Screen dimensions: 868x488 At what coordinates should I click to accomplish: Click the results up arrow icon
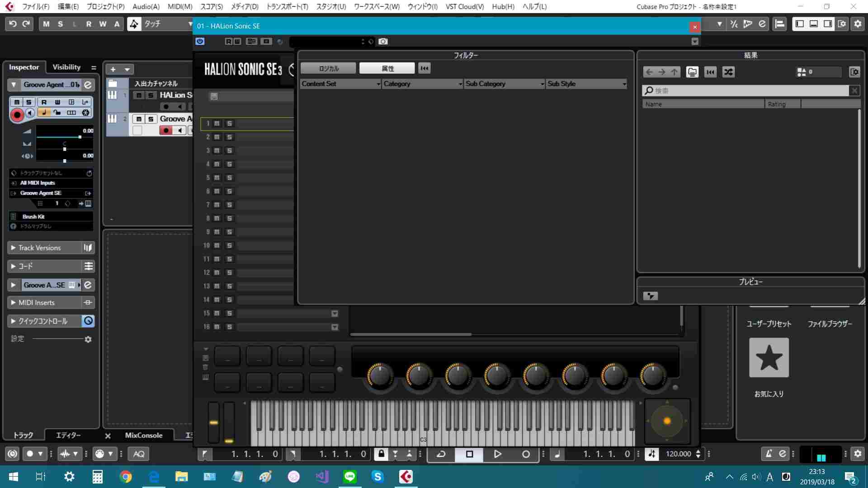tap(674, 72)
